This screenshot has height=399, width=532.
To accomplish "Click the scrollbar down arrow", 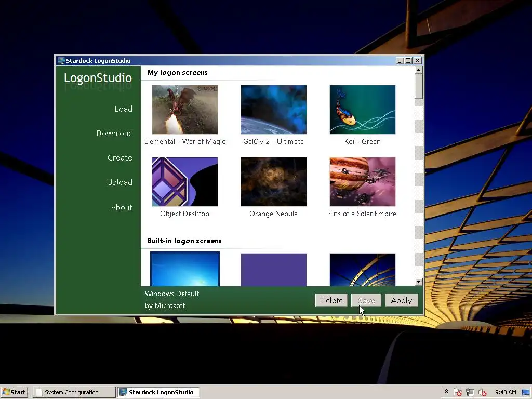I will pos(418,282).
